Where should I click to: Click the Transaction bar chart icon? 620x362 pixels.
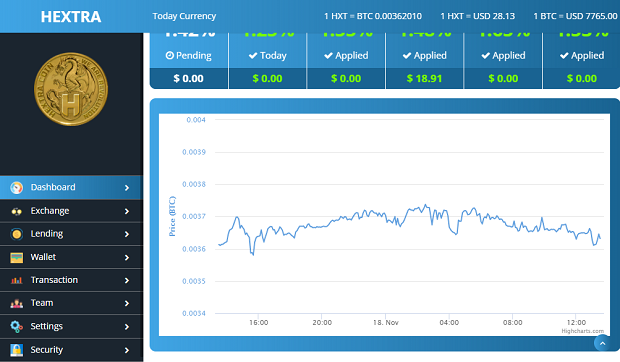[17, 280]
